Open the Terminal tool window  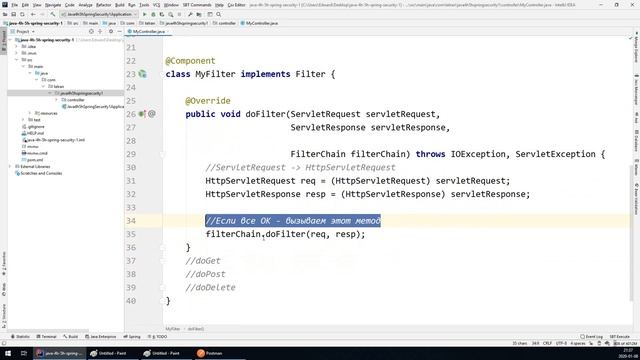point(47,337)
